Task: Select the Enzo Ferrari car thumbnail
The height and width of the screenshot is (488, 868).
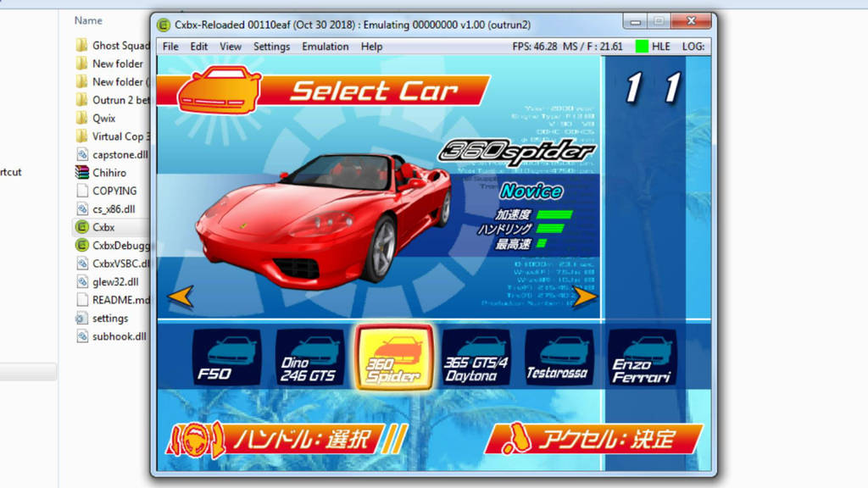Action: pyautogui.click(x=643, y=357)
